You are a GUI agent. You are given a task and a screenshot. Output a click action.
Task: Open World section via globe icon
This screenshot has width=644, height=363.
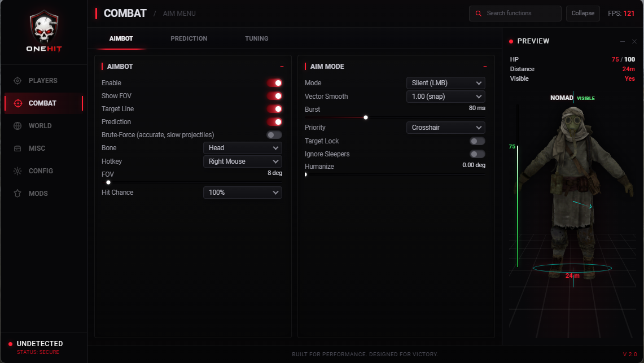pos(17,126)
